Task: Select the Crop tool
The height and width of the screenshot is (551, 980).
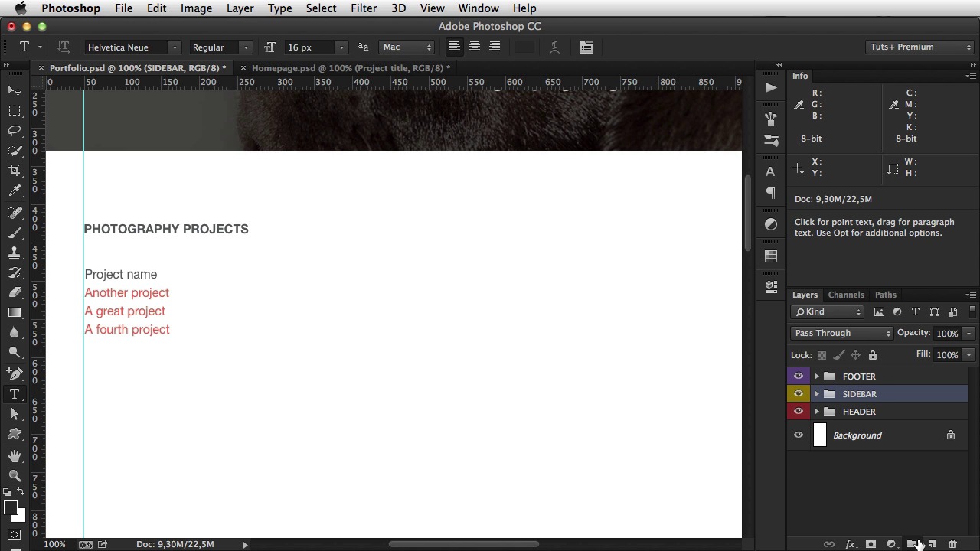Action: (x=15, y=171)
